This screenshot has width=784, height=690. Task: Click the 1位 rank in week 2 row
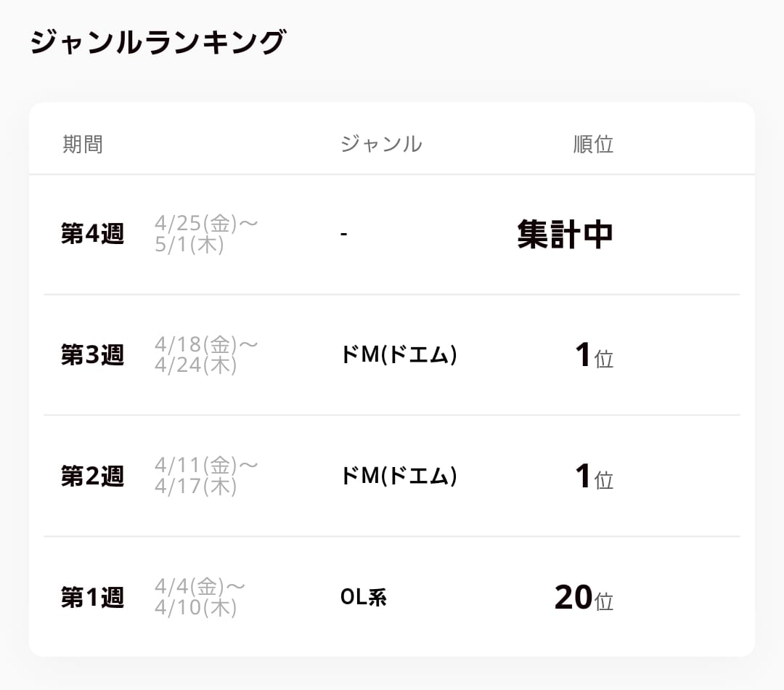click(x=593, y=477)
